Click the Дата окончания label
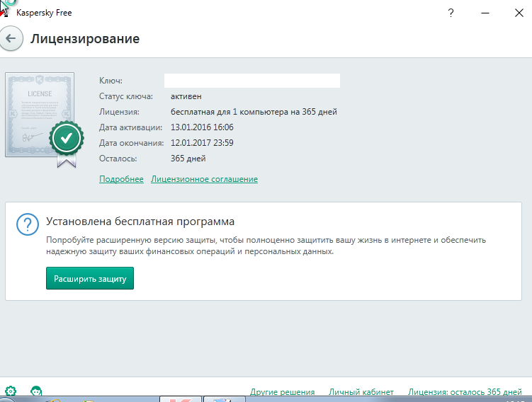The height and width of the screenshot is (402, 532). 131,143
